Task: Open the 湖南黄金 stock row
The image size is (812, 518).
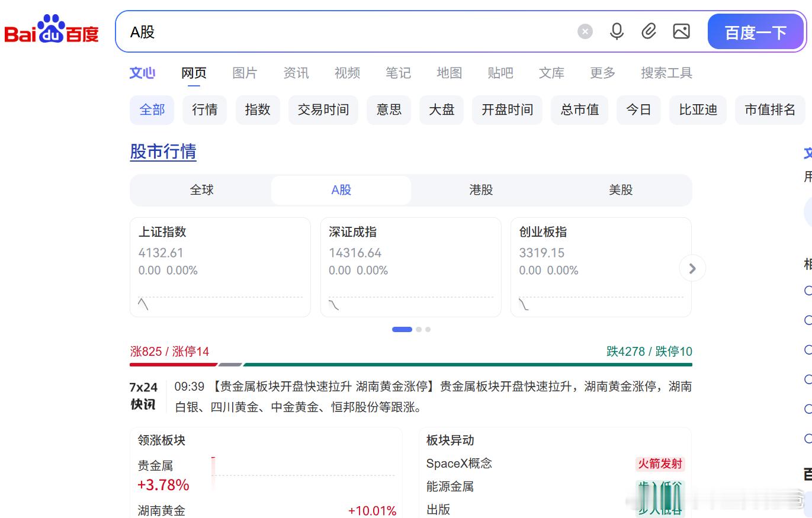Action: coord(267,510)
